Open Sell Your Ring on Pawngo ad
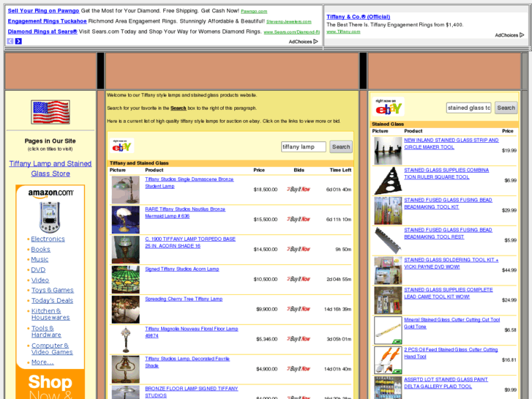Image resolution: width=532 pixels, height=399 pixels. click(43, 10)
